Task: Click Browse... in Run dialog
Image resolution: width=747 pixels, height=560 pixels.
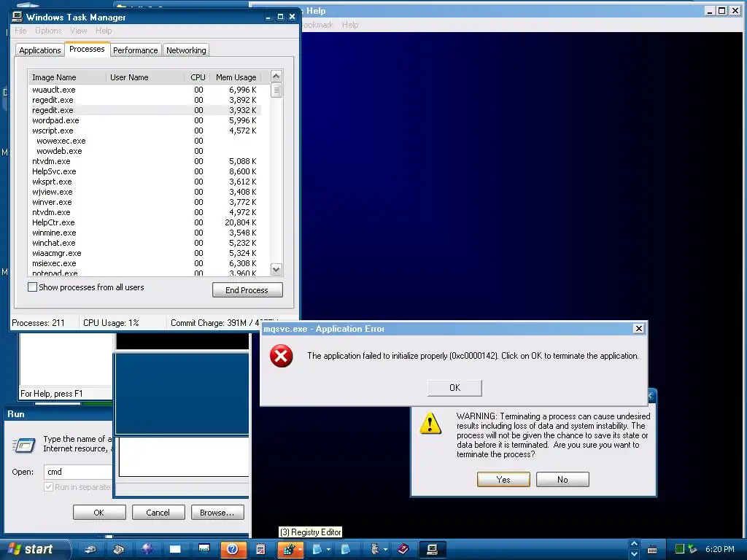Action: point(217,513)
